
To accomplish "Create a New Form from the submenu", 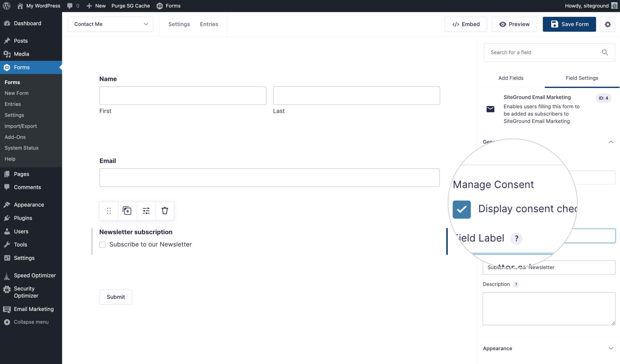I will pos(16,93).
